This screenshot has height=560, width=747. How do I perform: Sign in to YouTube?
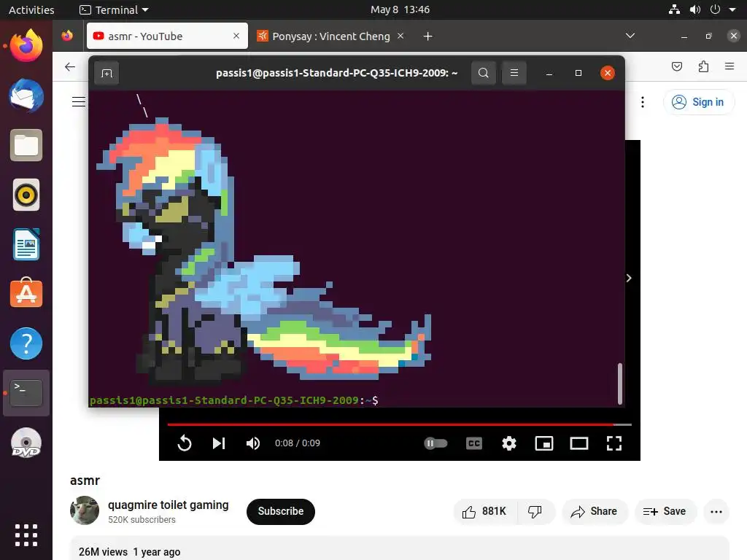tap(698, 102)
